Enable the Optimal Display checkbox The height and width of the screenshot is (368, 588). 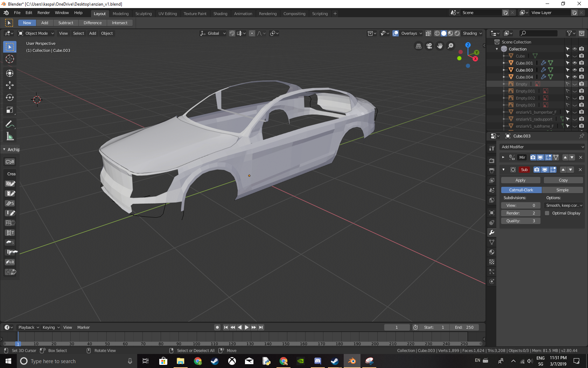(547, 213)
